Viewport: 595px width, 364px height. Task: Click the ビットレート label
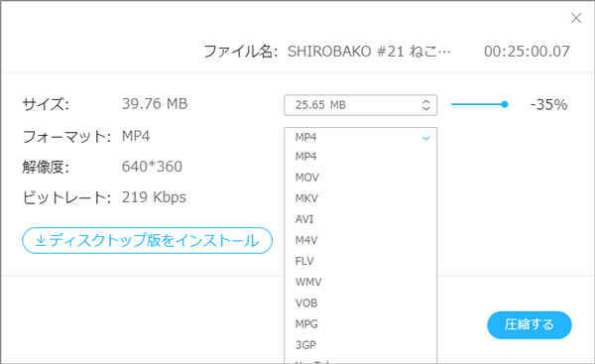[x=66, y=197]
